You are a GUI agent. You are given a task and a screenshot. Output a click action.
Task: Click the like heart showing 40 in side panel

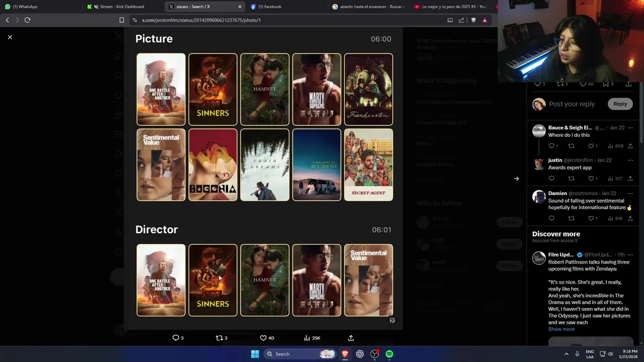(x=583, y=83)
